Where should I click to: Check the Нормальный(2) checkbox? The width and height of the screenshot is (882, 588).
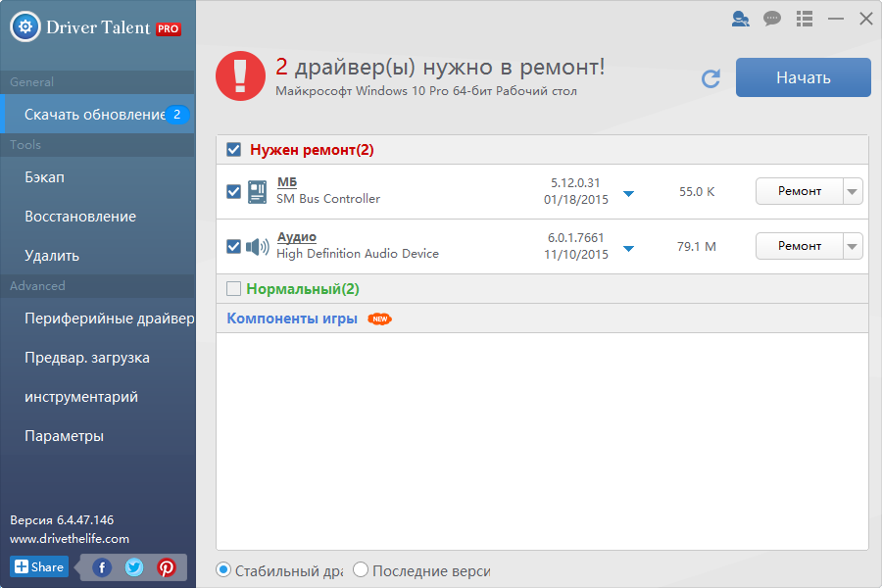pos(232,288)
